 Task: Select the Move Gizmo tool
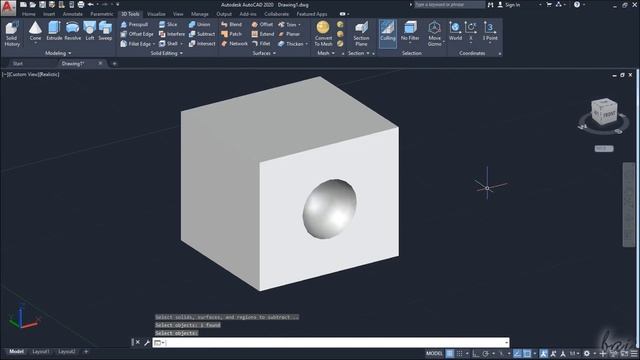click(434, 33)
